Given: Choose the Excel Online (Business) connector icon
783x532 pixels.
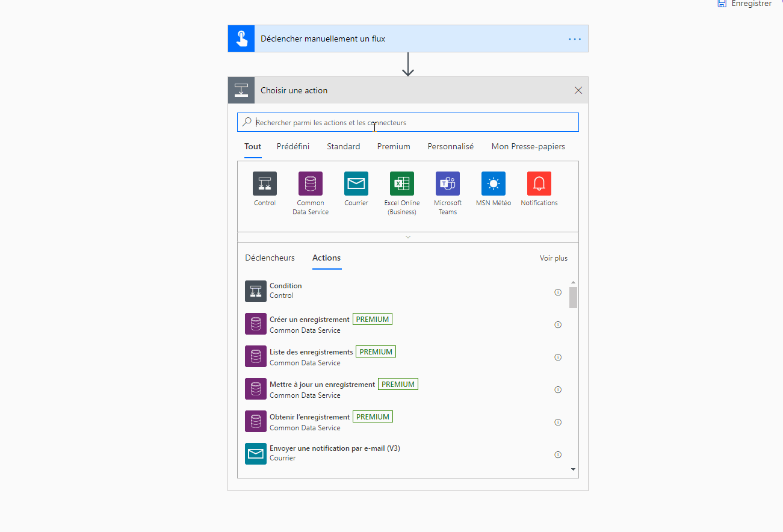Looking at the screenshot, I should (402, 184).
